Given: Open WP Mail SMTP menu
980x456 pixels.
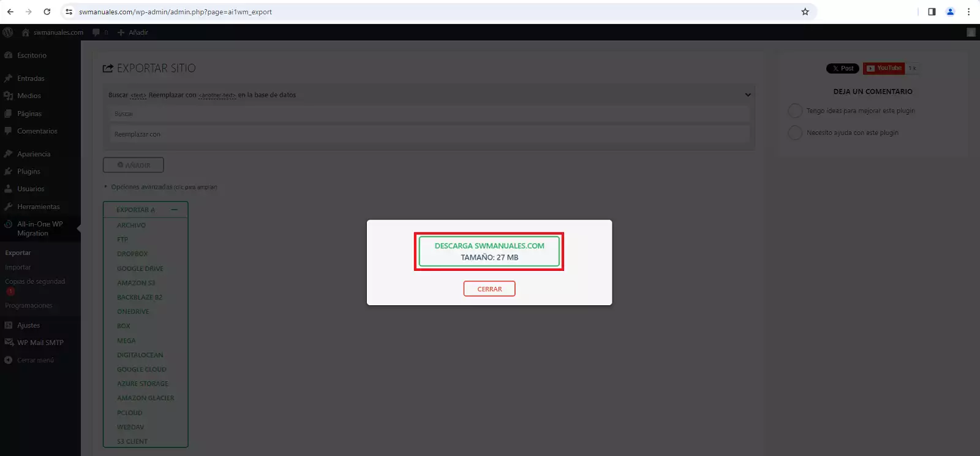Looking at the screenshot, I should [x=40, y=343].
